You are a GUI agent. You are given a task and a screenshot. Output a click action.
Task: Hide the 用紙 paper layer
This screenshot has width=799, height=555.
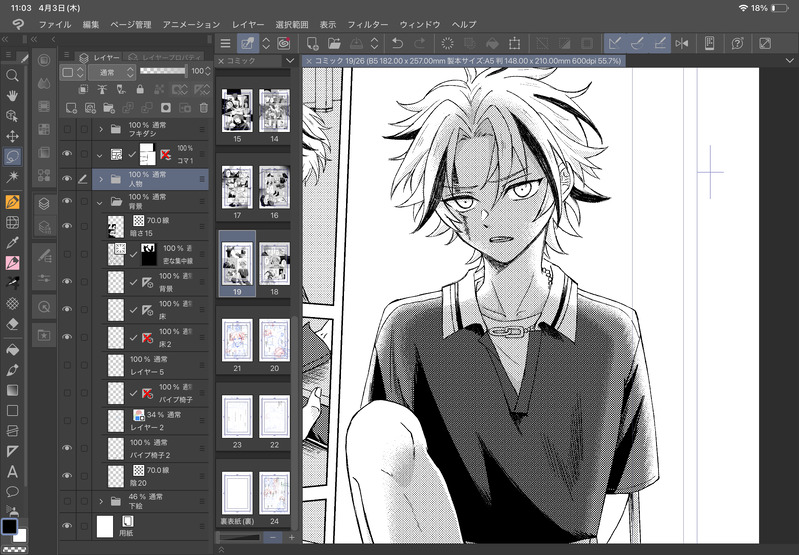click(x=67, y=526)
